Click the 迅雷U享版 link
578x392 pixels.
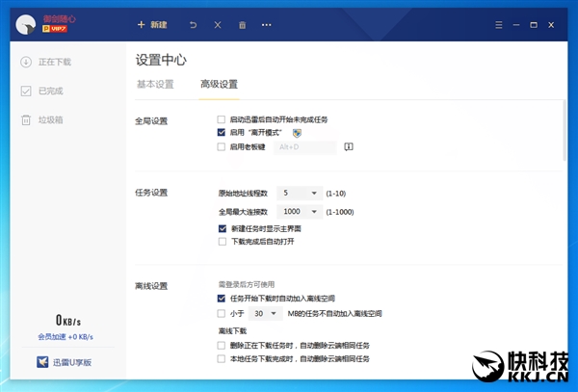pos(72,362)
